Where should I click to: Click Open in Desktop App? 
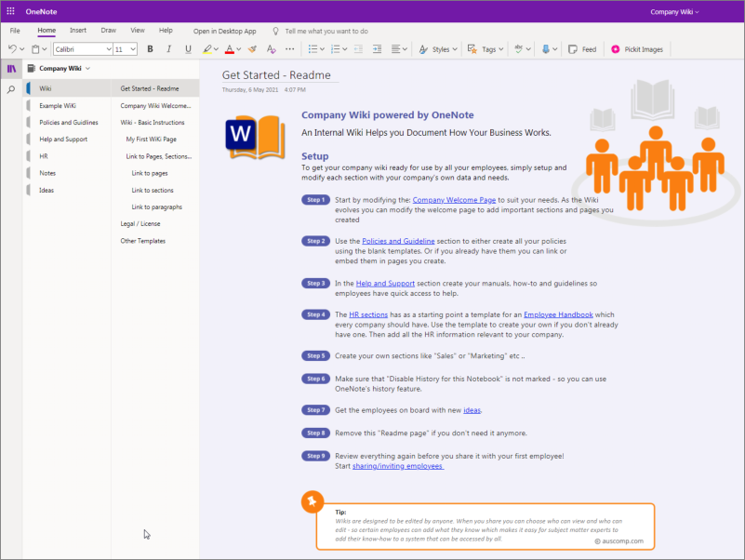[x=225, y=31]
